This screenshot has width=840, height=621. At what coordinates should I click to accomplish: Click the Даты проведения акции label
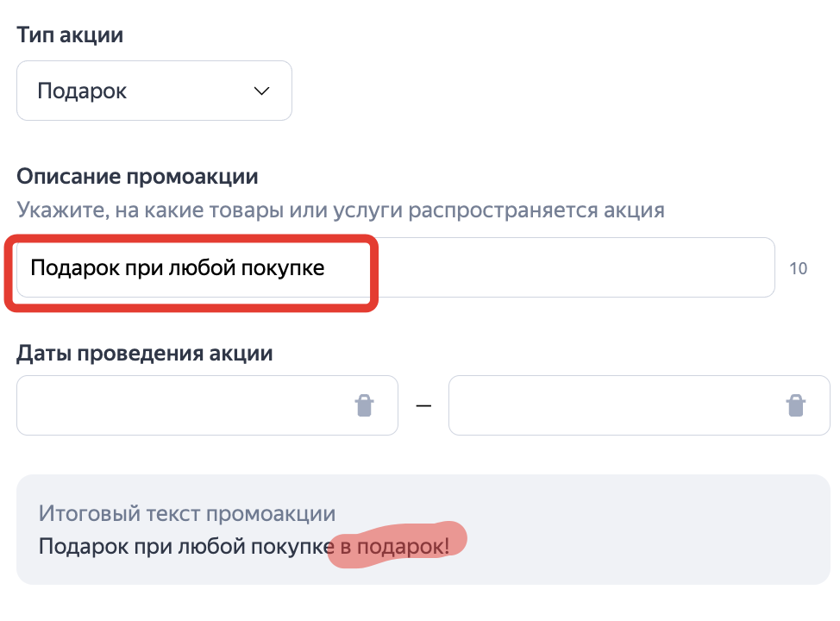[x=145, y=353]
